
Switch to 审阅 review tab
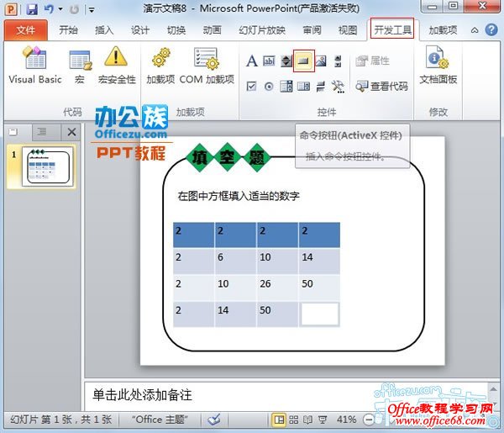pos(312,30)
